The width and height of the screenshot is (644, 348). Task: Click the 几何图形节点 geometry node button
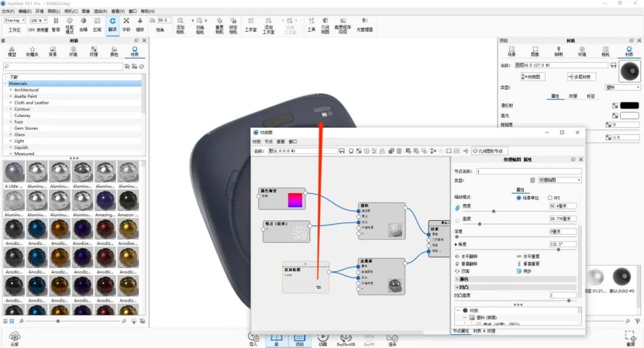490,151
